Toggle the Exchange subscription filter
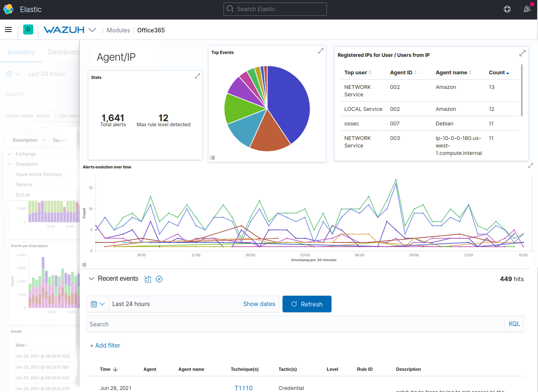538x392 pixels. point(25,154)
